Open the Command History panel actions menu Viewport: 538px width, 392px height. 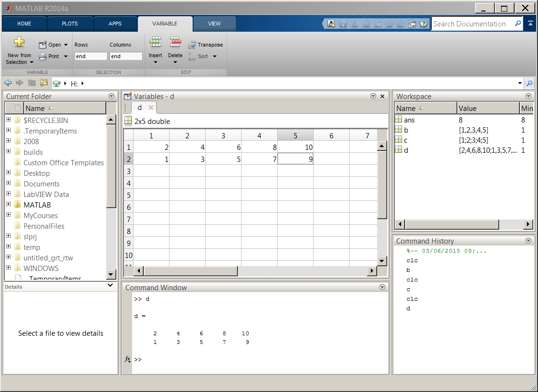click(x=528, y=241)
